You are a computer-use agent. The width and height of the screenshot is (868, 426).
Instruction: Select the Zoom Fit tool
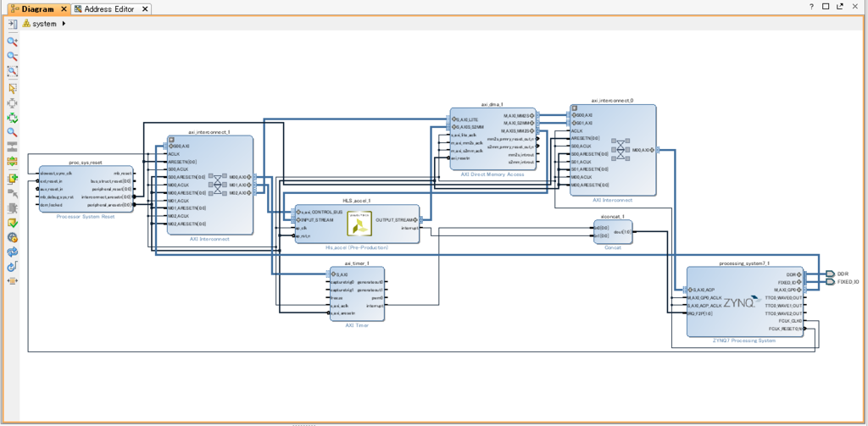coord(12,71)
